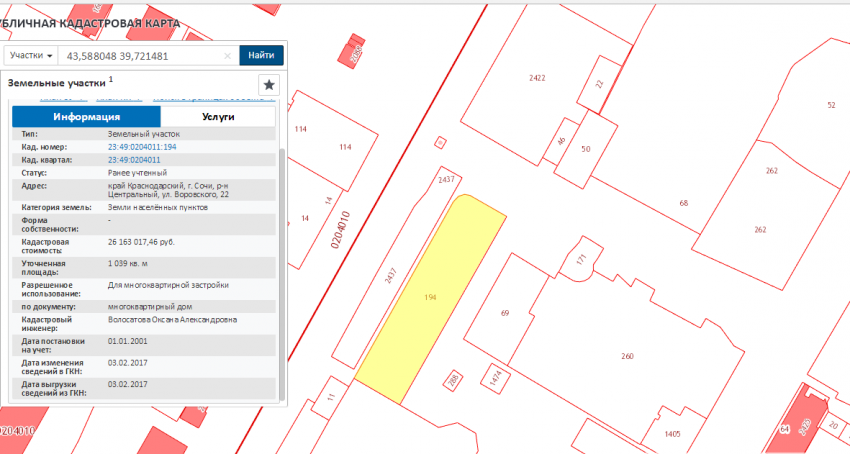Click the Публичная кадастровая карта title

90,22
